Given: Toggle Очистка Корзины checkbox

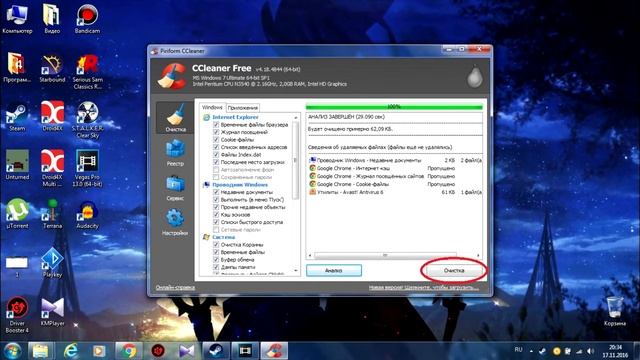Looking at the screenshot, I should pyautogui.click(x=216, y=244).
